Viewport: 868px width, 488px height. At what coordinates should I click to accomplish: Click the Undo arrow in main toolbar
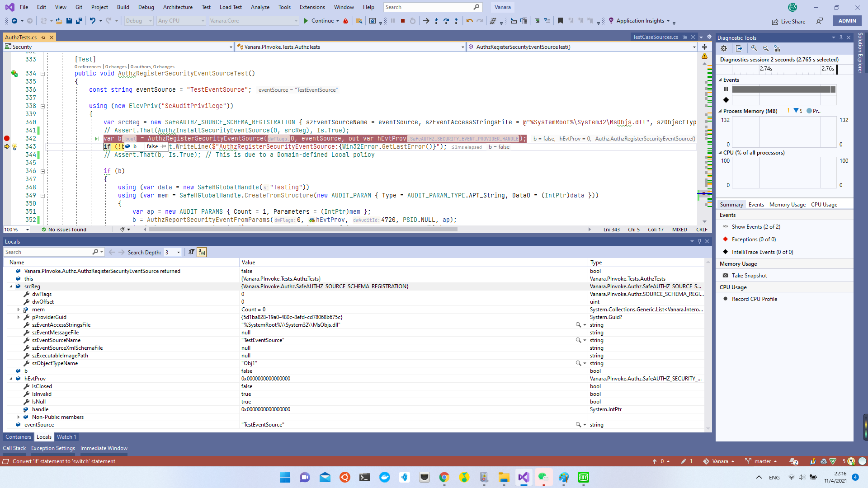coord(92,21)
